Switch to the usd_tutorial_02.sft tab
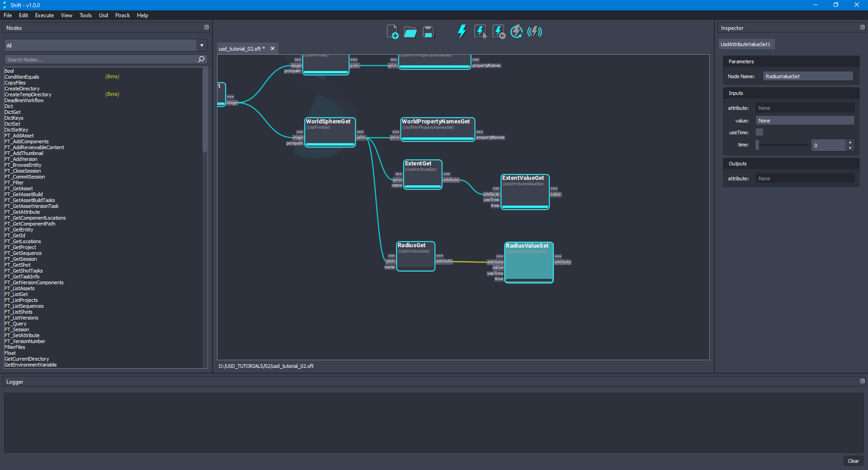 (241, 48)
